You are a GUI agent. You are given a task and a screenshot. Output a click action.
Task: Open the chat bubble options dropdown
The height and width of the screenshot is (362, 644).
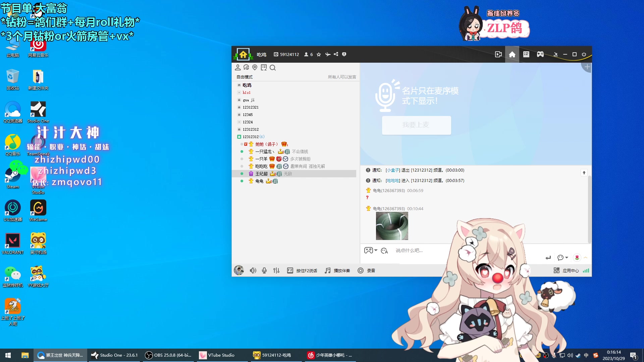[562, 258]
